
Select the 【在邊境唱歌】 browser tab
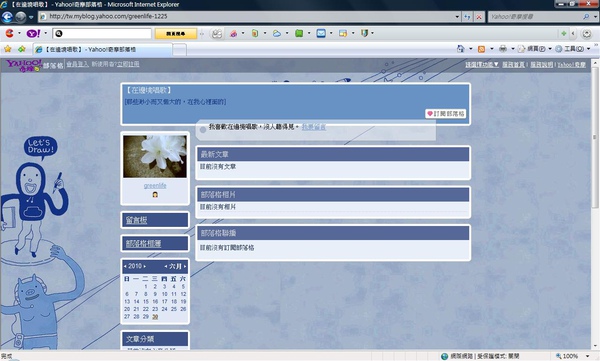pos(102,49)
